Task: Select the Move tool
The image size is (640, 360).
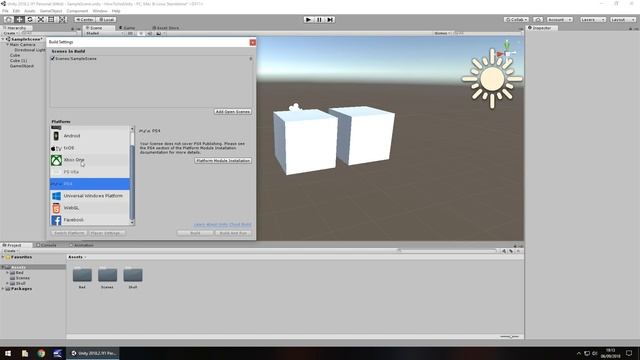Action: pos(19,20)
